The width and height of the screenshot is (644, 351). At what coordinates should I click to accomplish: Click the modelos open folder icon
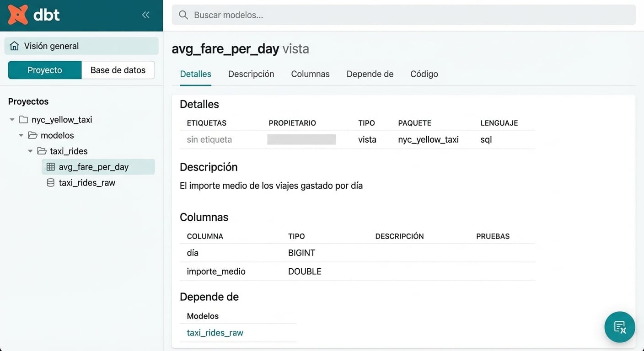[32, 135]
